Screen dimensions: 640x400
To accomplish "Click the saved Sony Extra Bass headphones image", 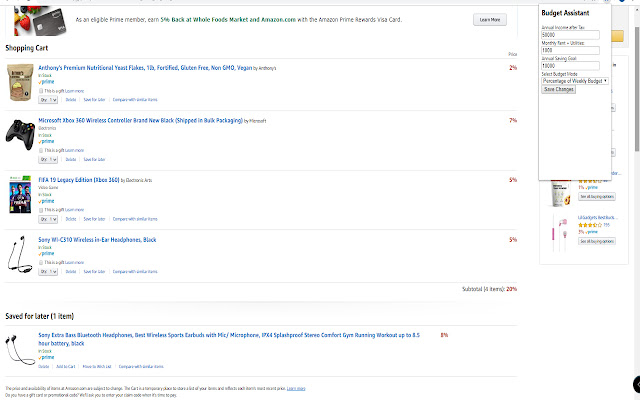I will (20, 350).
